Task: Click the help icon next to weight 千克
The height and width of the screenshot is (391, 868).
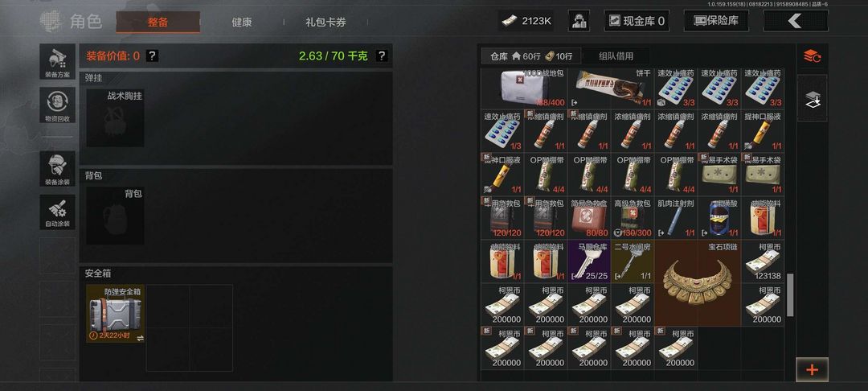Action: [382, 56]
